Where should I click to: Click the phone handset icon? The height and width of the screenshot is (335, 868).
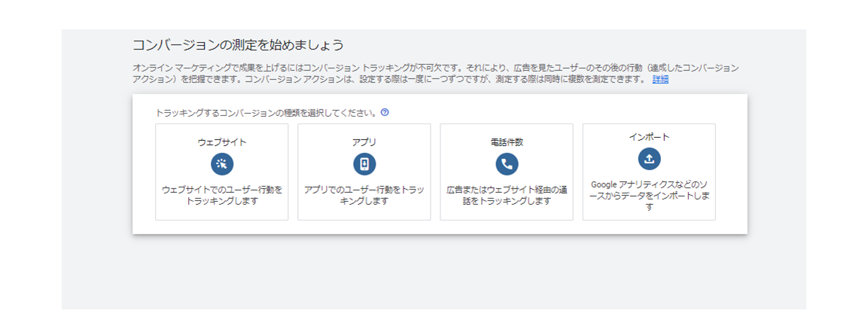(507, 164)
